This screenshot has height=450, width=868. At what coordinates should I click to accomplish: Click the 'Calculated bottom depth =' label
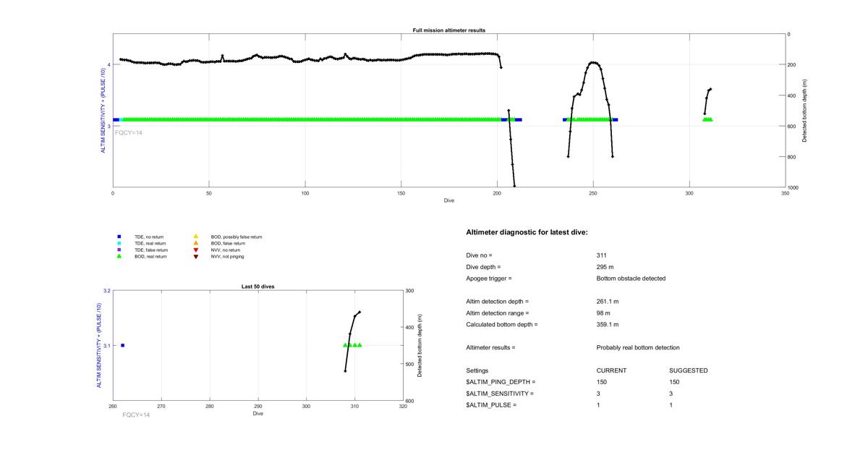click(x=502, y=325)
